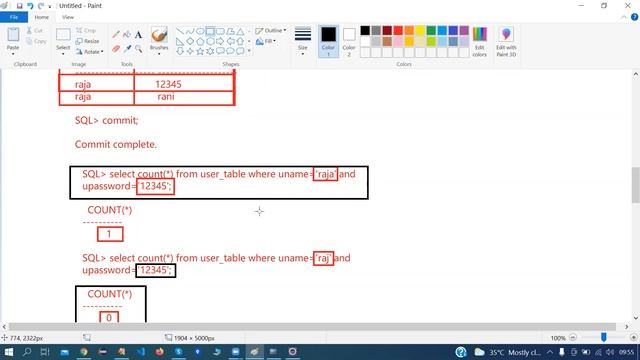The width and height of the screenshot is (640, 360).
Task: Click the vertical scrollbar thumb
Action: coord(636,184)
